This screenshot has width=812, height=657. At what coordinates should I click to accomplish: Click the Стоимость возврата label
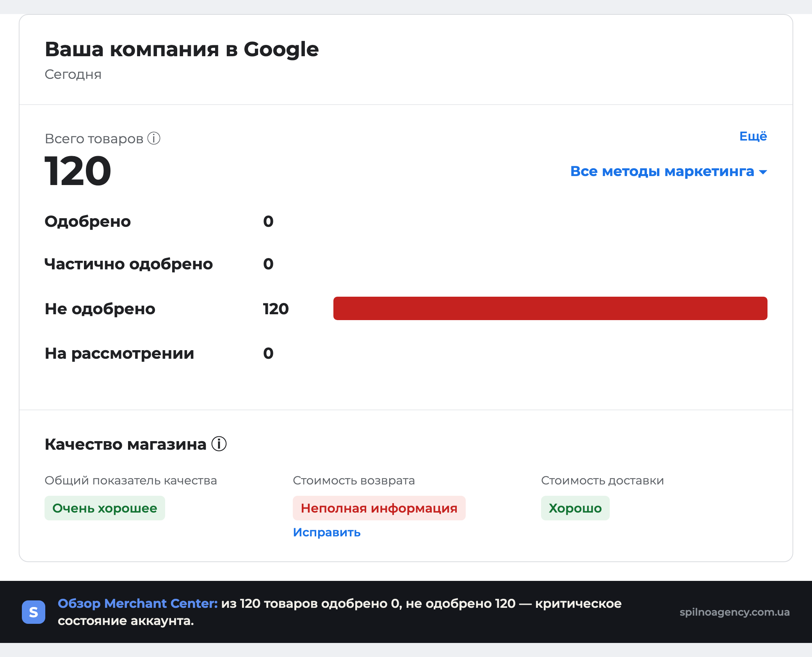tap(354, 480)
